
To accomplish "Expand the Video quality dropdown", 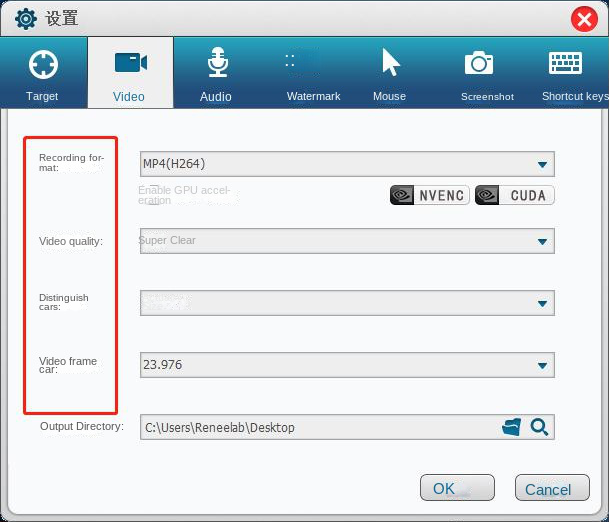I will pos(347,241).
